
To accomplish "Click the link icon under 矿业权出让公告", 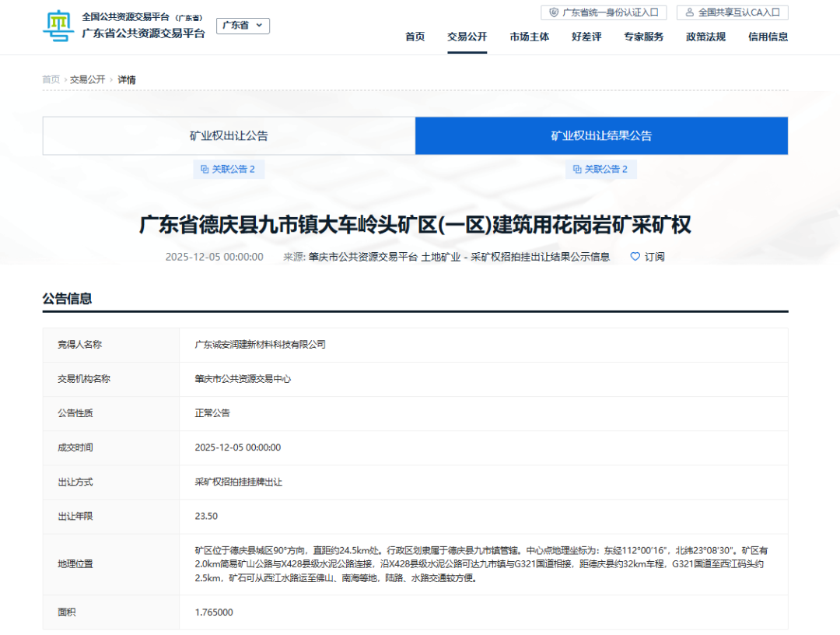I will [x=205, y=170].
